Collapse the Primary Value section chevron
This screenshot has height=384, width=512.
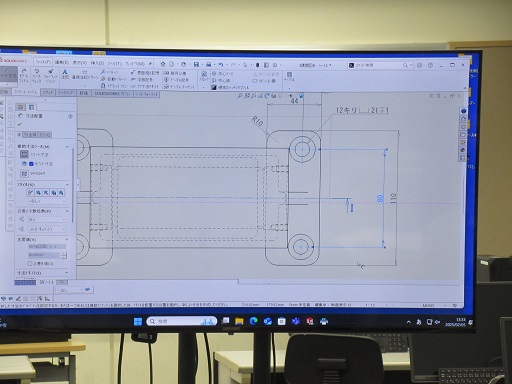click(x=67, y=239)
